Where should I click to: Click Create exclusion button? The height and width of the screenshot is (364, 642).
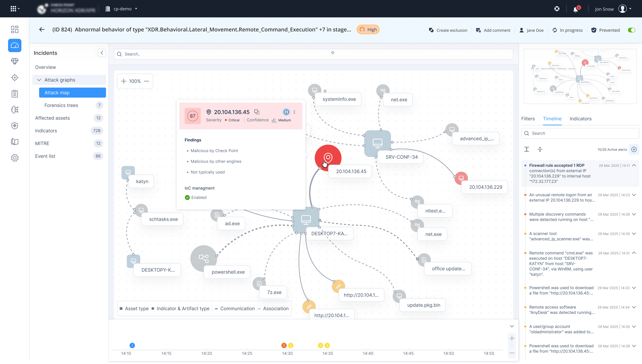point(448,30)
